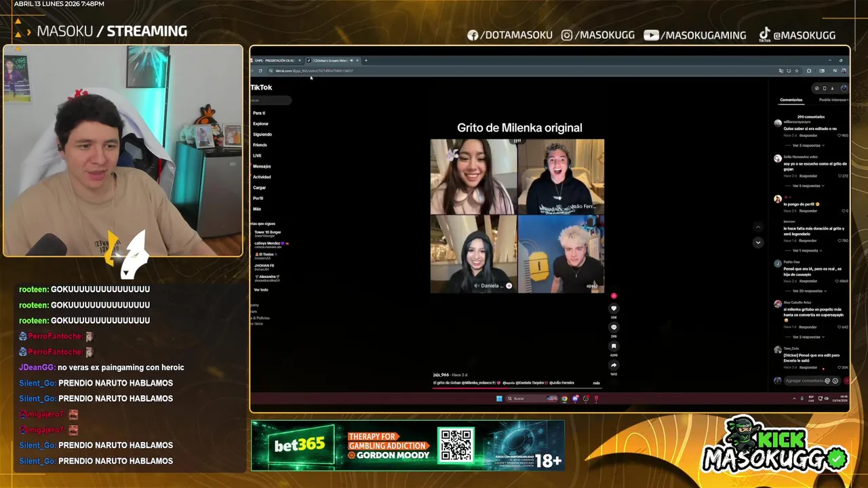The image size is (868, 488).
Task: Expand 'Ver 20 respuestas' replies
Action: click(x=808, y=291)
